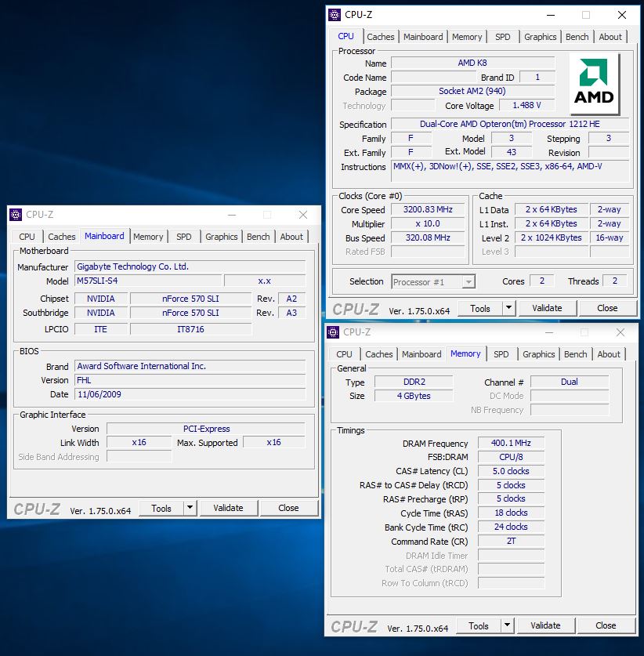
Task: Switch to CPU tab in the Mainboard window
Action: click(27, 237)
